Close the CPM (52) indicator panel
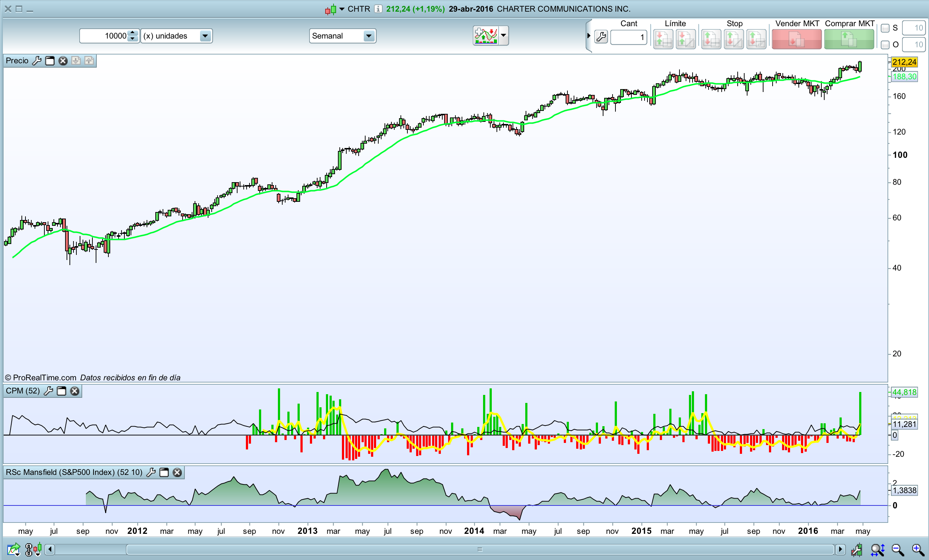Image resolution: width=929 pixels, height=560 pixels. (75, 391)
